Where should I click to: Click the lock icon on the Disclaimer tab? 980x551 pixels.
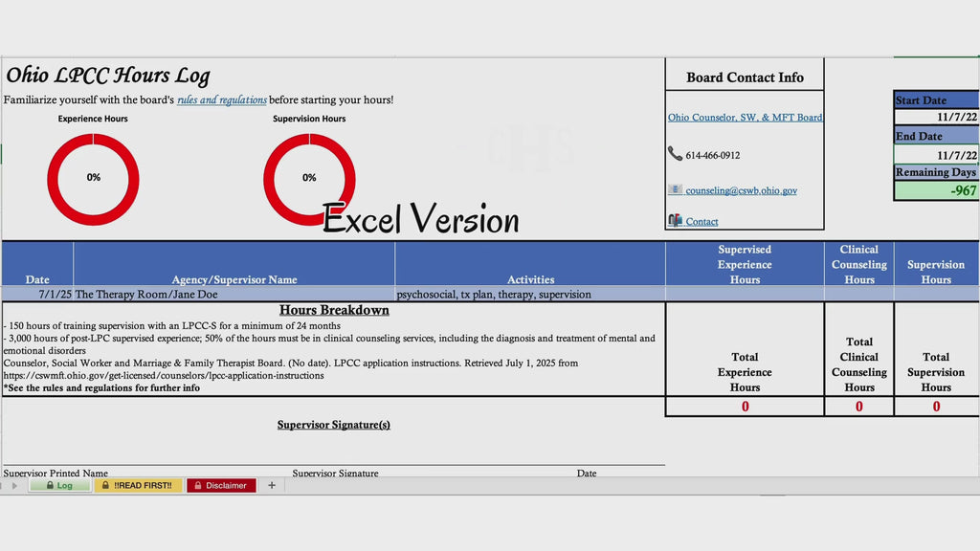tap(197, 485)
